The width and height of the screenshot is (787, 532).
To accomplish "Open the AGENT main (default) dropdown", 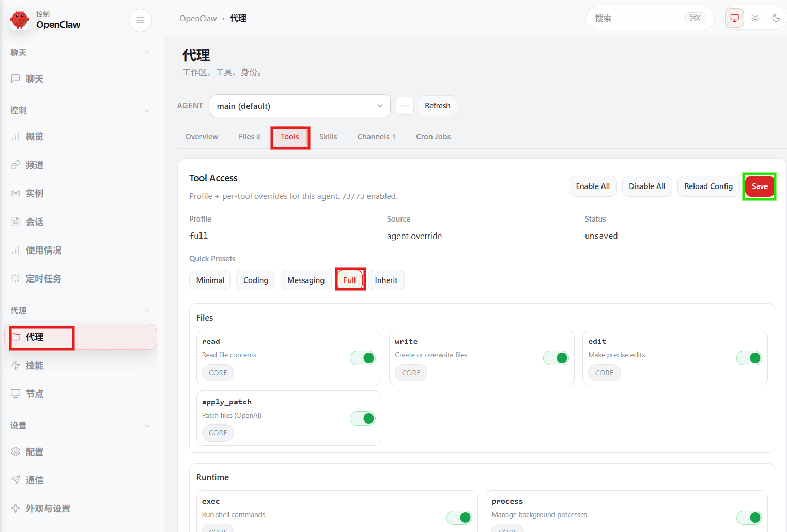I will (x=300, y=106).
